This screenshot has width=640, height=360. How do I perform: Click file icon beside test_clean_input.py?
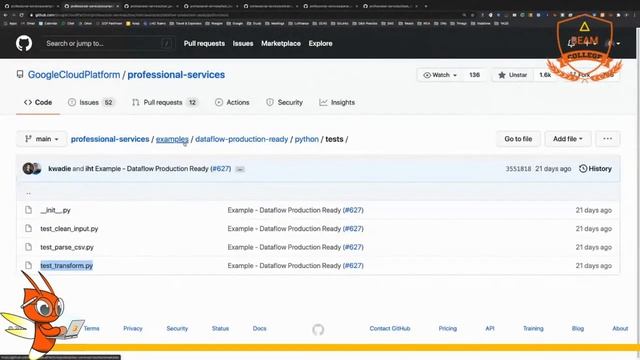click(x=28, y=228)
